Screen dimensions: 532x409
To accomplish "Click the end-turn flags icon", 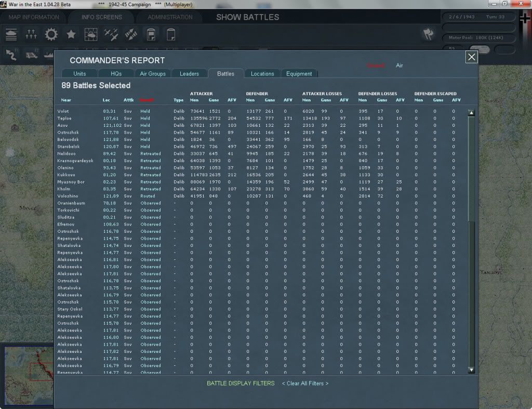I will [x=428, y=34].
